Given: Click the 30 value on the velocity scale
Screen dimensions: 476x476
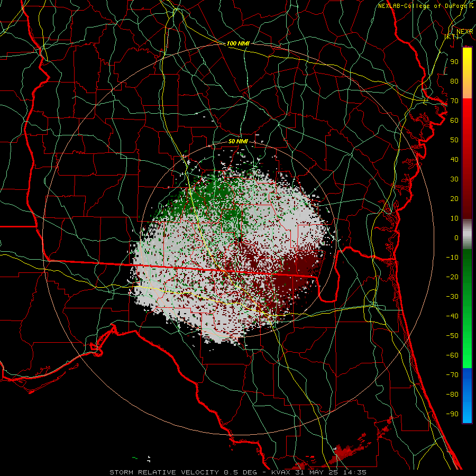Looking at the screenshot, I should [x=454, y=179].
